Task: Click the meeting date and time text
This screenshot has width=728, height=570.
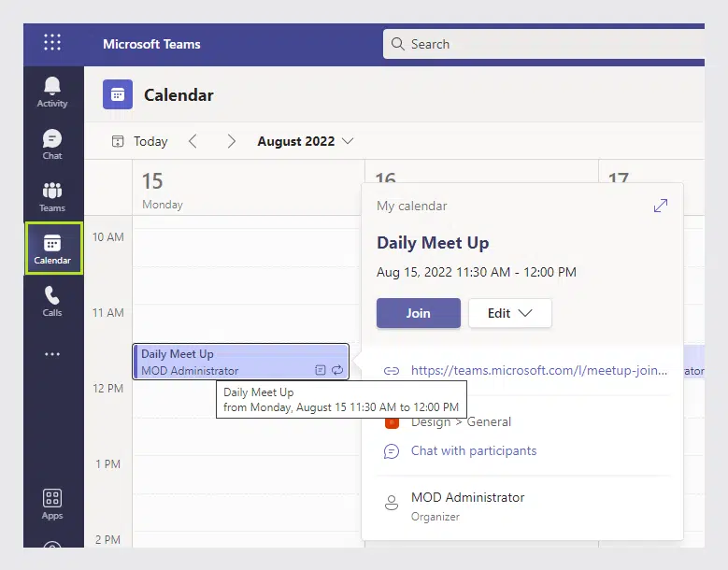Action: click(477, 272)
